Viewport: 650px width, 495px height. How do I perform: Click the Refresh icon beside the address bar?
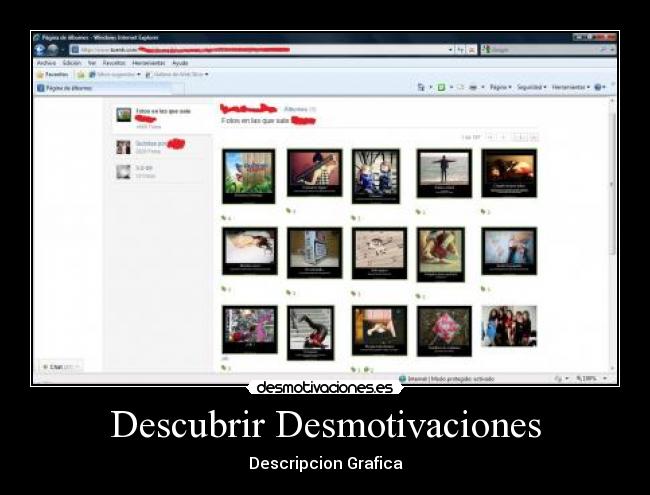point(461,50)
